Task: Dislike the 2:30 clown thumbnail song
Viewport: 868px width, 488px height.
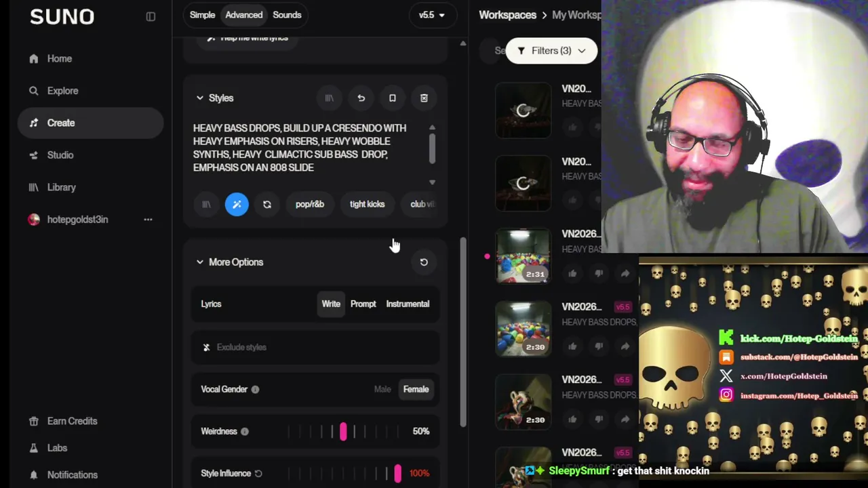Action: coord(599,420)
